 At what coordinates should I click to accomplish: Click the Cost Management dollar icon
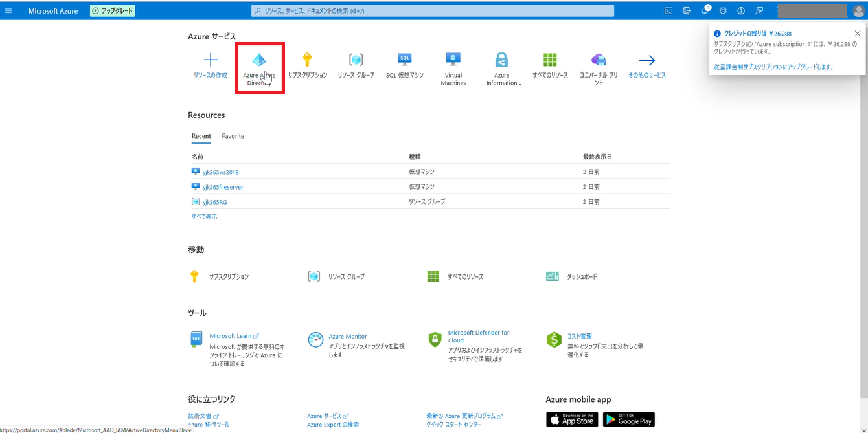(554, 339)
